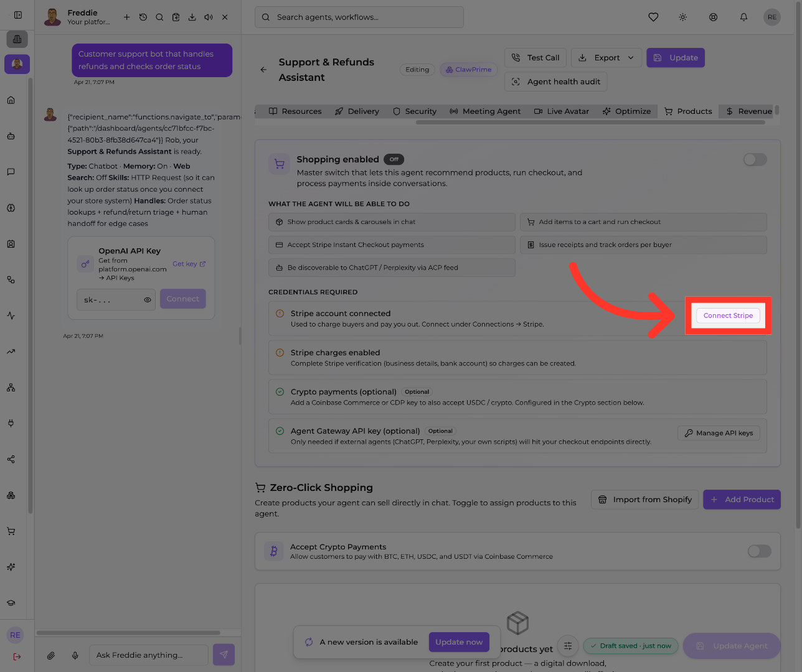Run the Agent health audit
This screenshot has height=672, width=802.
556,82
